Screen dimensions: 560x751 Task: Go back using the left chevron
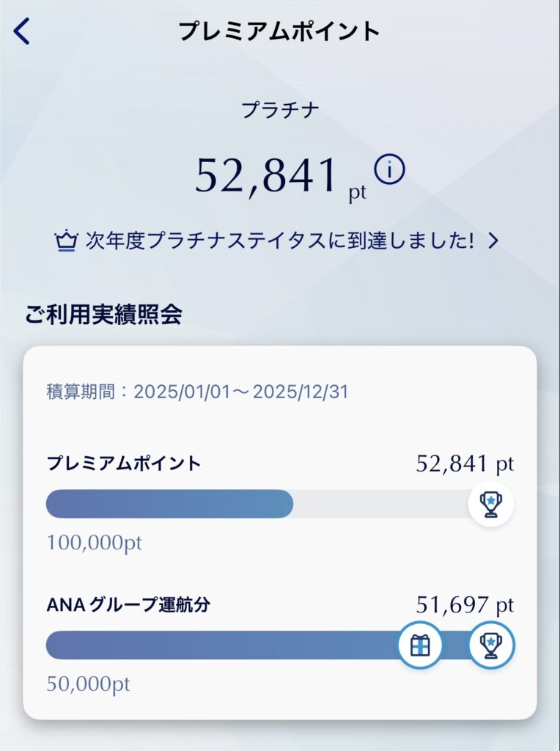coord(22,32)
